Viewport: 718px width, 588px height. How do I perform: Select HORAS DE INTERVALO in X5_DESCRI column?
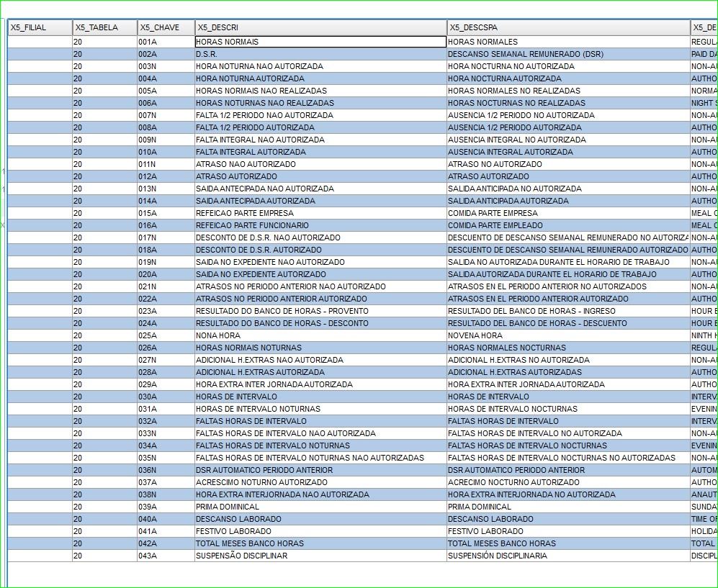tap(321, 397)
